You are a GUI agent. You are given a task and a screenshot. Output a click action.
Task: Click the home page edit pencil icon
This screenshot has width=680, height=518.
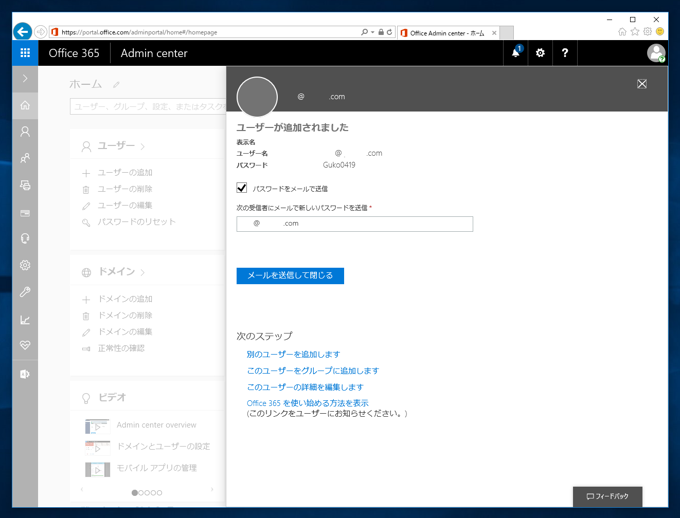point(116,85)
